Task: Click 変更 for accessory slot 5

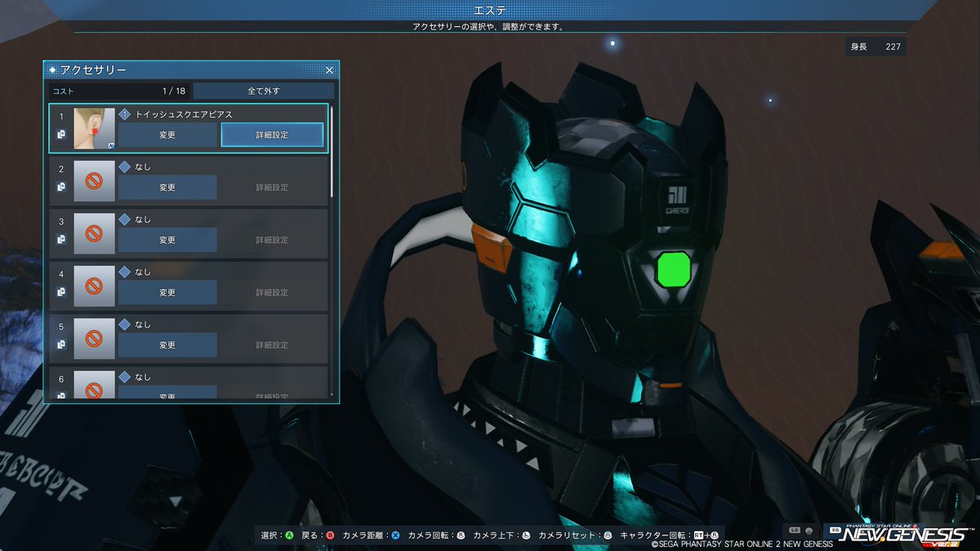Action: click(167, 344)
